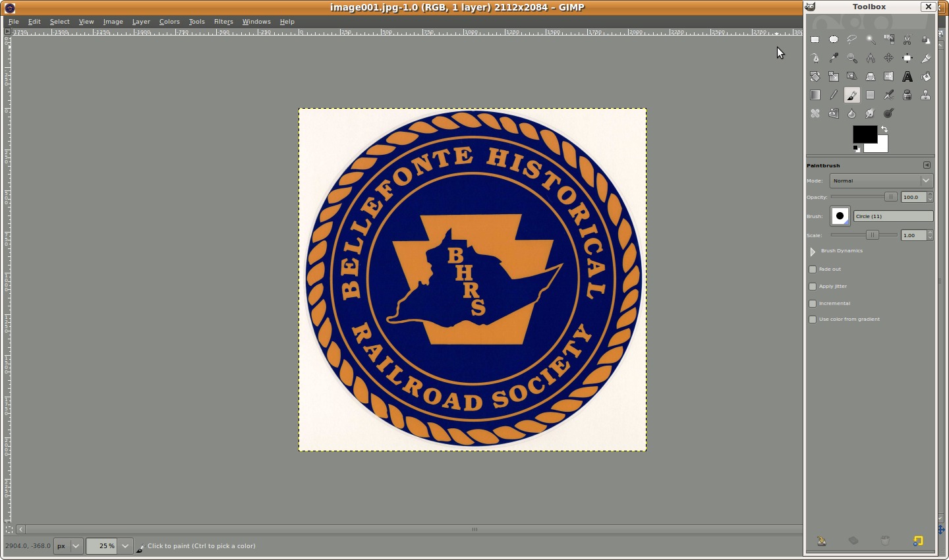Choose the Rotate tool

pyautogui.click(x=815, y=76)
